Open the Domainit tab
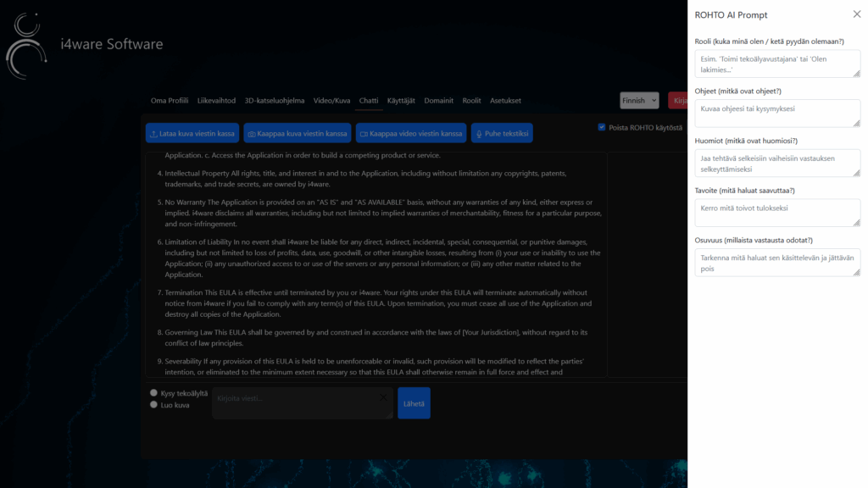The image size is (868, 488). pyautogui.click(x=438, y=101)
